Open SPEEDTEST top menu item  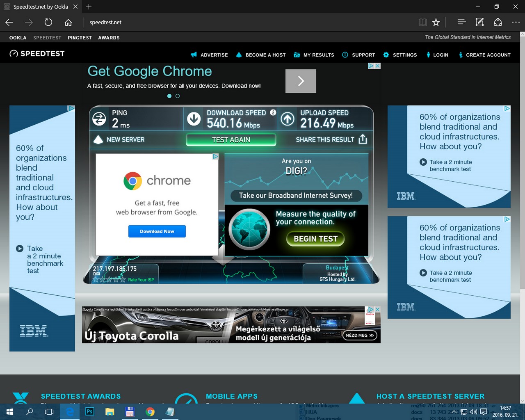pyautogui.click(x=47, y=38)
